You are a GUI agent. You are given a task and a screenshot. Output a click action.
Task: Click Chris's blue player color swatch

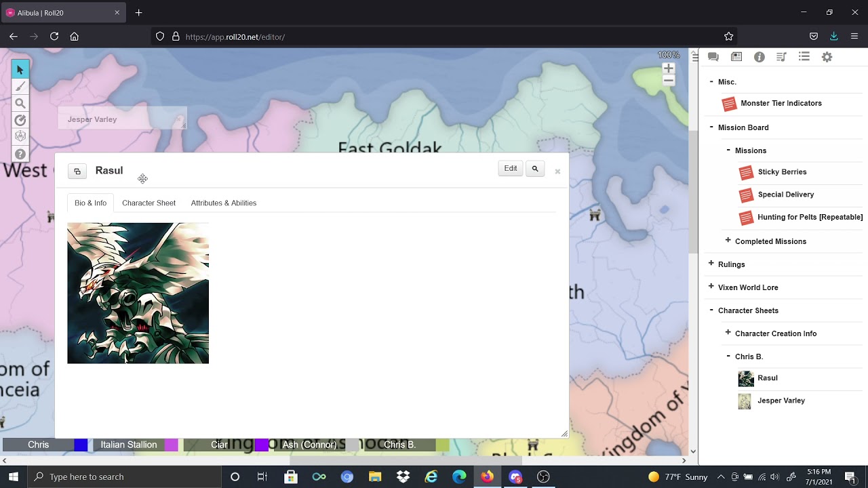click(x=81, y=445)
